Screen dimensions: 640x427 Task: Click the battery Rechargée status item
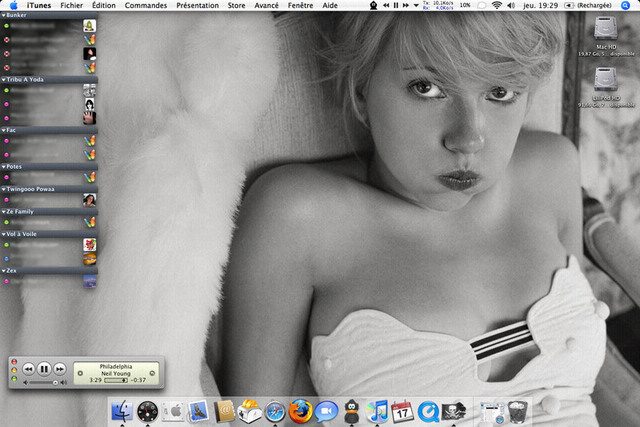pos(588,5)
